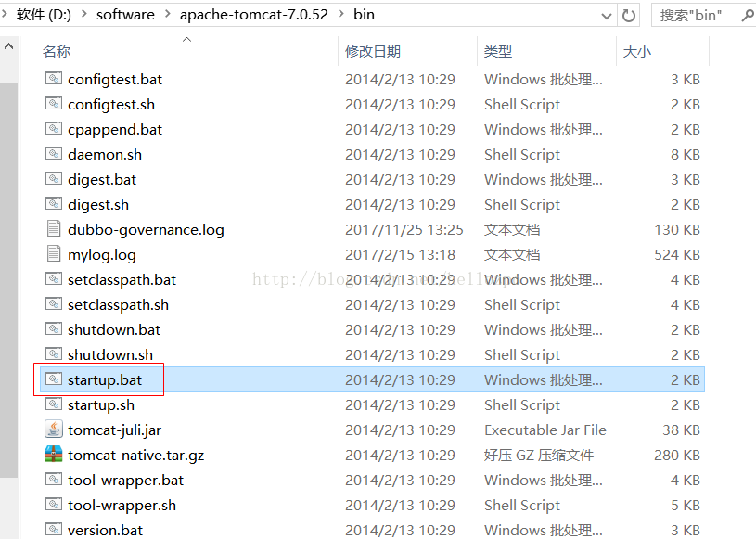Refresh the bin folder view
Viewport: 756px width, 539px height.
tap(628, 16)
